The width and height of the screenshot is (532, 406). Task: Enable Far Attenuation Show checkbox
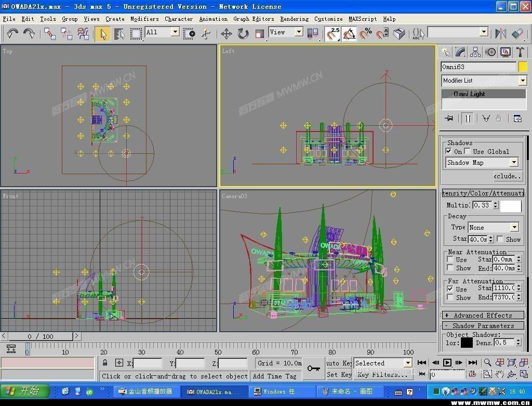450,297
